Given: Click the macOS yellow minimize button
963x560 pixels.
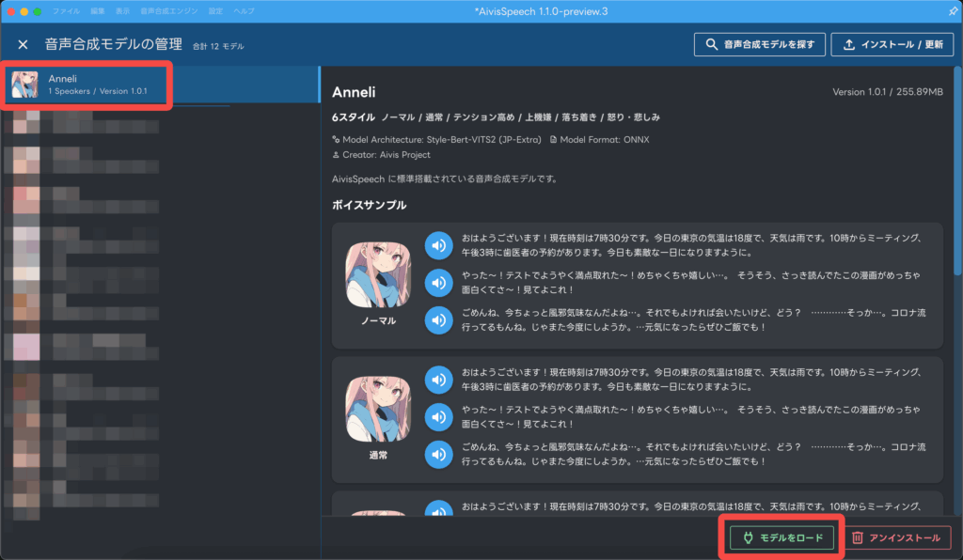Looking at the screenshot, I should [x=24, y=11].
